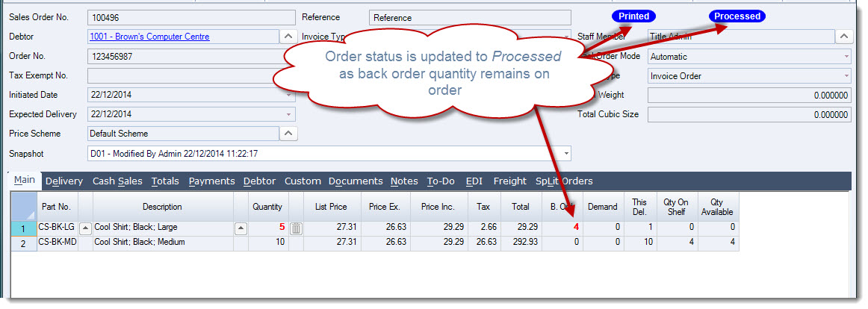Click the Description column header
The image size is (868, 309).
[163, 207]
